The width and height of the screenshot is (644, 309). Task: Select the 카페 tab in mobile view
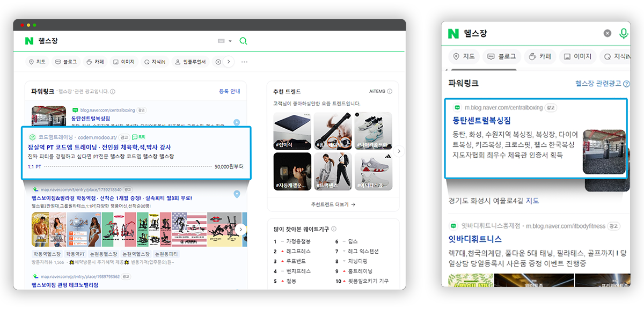coord(540,56)
